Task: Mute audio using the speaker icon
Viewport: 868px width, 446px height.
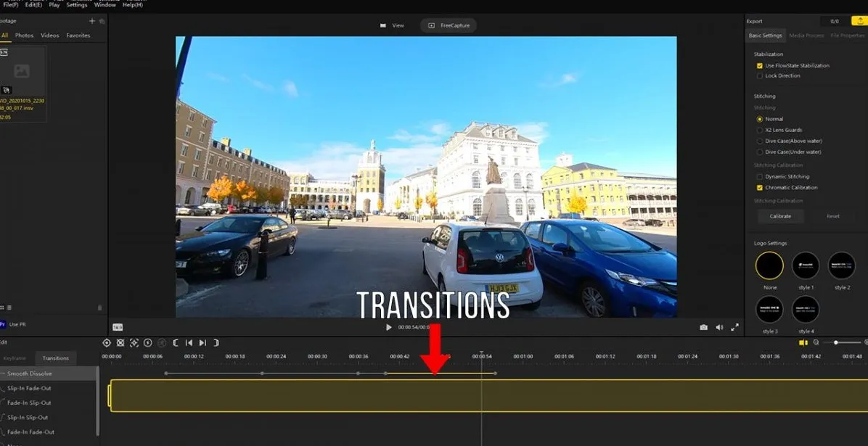Action: point(719,327)
